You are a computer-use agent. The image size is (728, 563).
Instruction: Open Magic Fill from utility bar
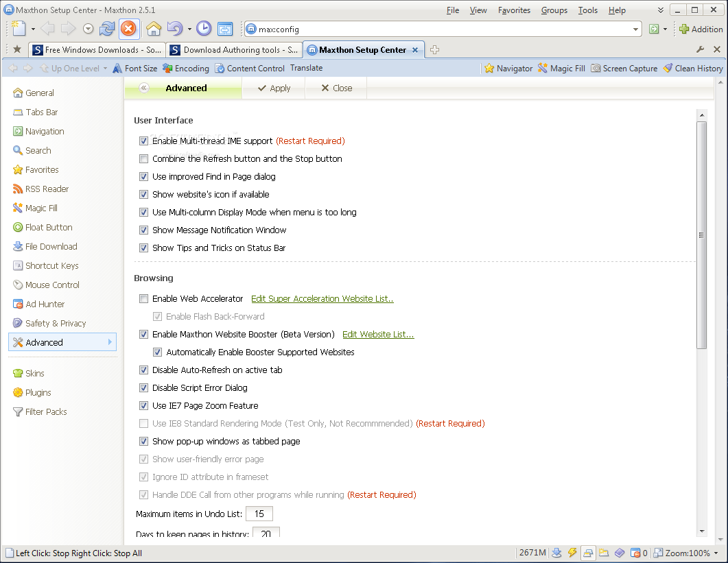click(561, 68)
